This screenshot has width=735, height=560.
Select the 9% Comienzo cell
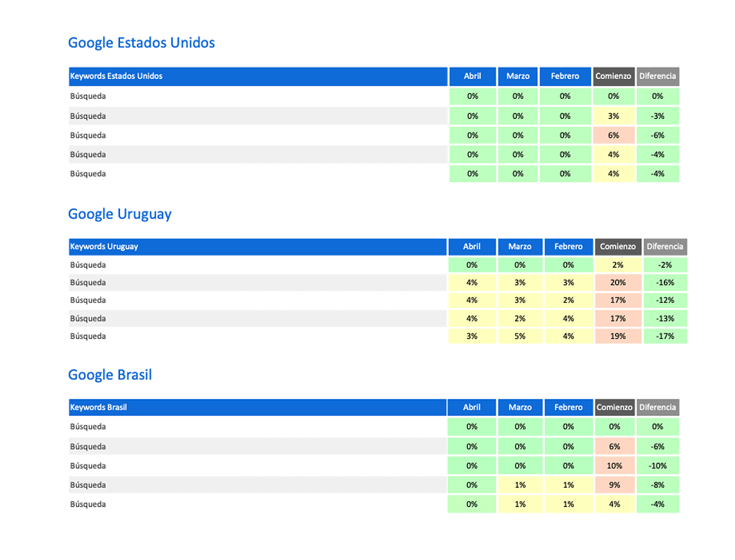click(x=614, y=485)
